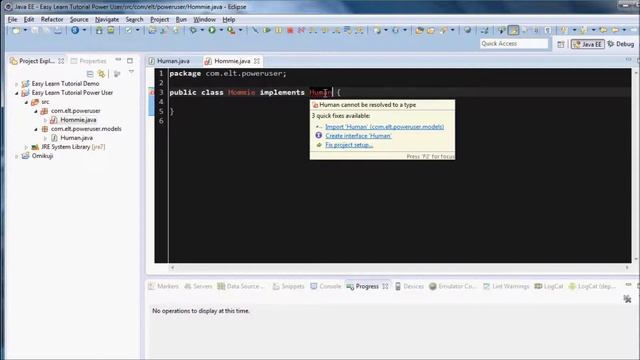This screenshot has width=640, height=360.
Task: Click the red Terminate square icon
Action: [290, 30]
